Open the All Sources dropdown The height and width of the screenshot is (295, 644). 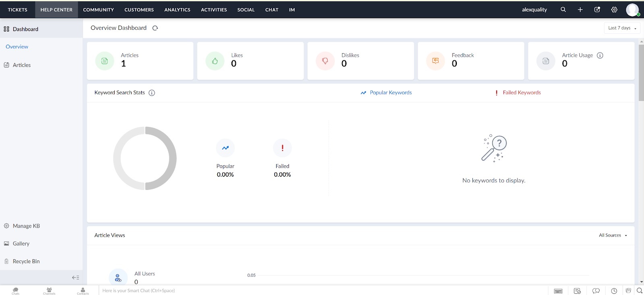click(x=613, y=235)
